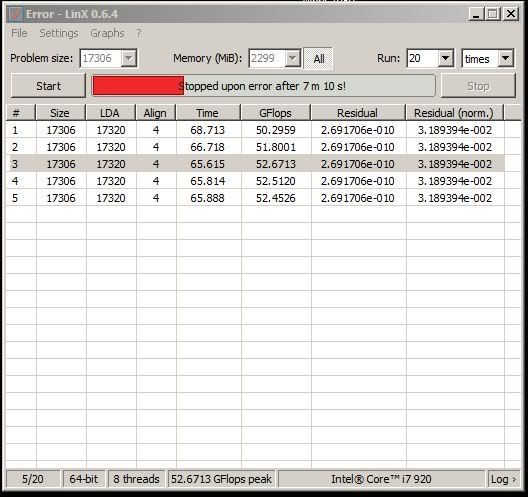Image resolution: width=528 pixels, height=497 pixels.
Task: Click the Residual (norm.) column header
Action: click(454, 113)
